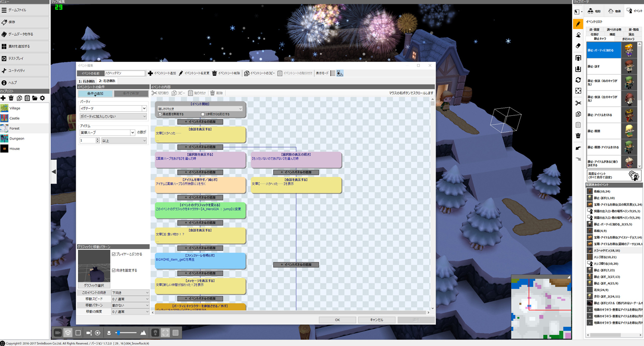Collapse the left panel with the arrow handle

click(x=54, y=172)
